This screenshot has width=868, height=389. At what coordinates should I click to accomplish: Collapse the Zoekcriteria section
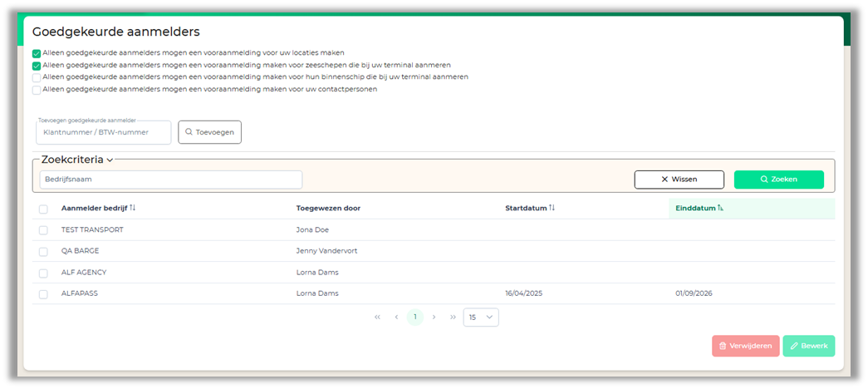pos(109,159)
